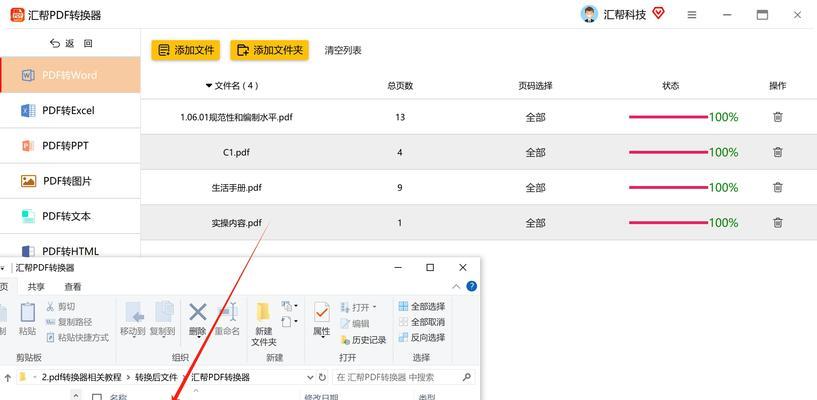
Task: Sort by the 文件名 column header arrow
Action: coord(209,85)
